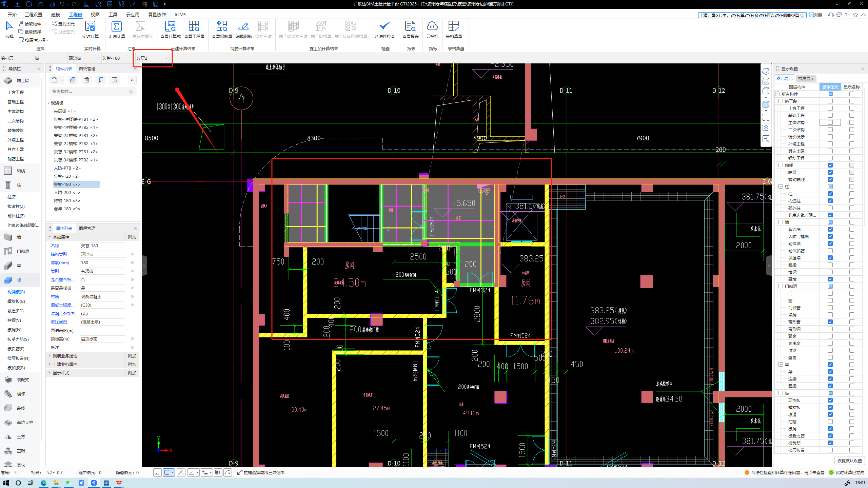The height and width of the screenshot is (488, 868).
Task: Switch to 图层管理 tab
Action: (87, 229)
